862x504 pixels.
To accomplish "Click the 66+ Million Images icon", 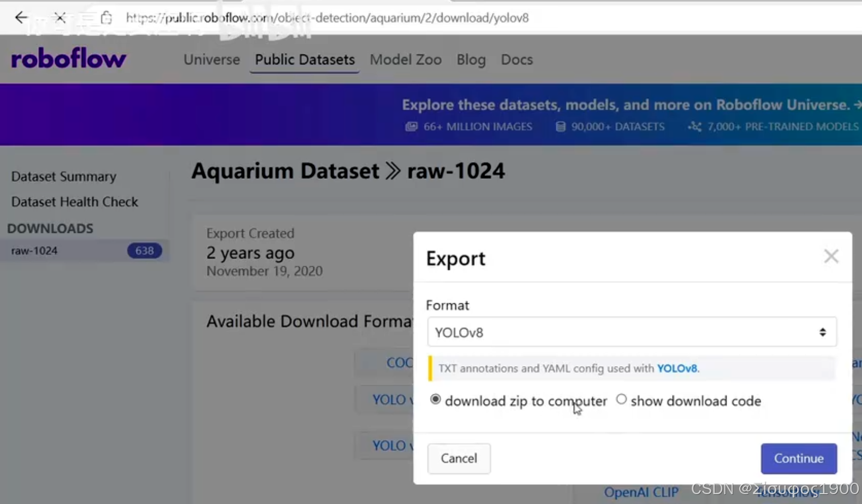I will coord(411,127).
